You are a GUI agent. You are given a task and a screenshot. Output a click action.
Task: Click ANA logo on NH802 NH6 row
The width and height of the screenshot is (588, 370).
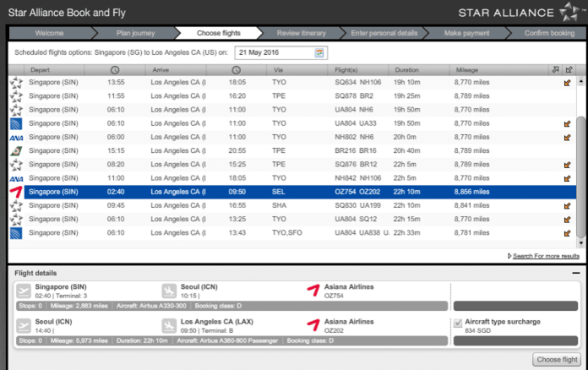(x=16, y=138)
